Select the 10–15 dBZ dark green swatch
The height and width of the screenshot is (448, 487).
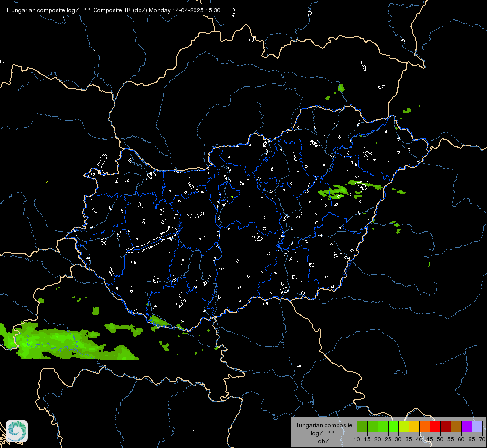click(362, 426)
